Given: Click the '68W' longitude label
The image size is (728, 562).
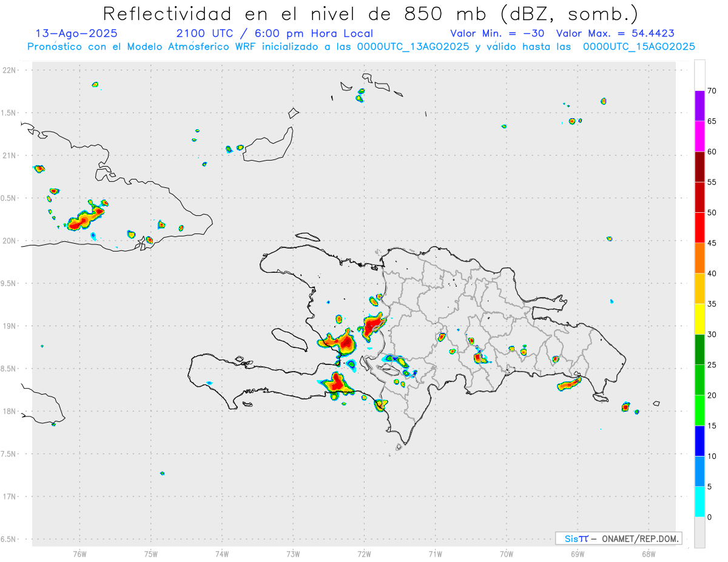Looking at the screenshot, I should pyautogui.click(x=649, y=554).
